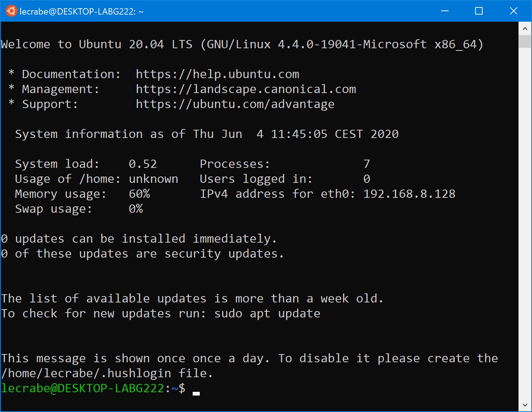532x412 pixels.
Task: Click the empty scrollbar track below thumb
Action: point(525,224)
